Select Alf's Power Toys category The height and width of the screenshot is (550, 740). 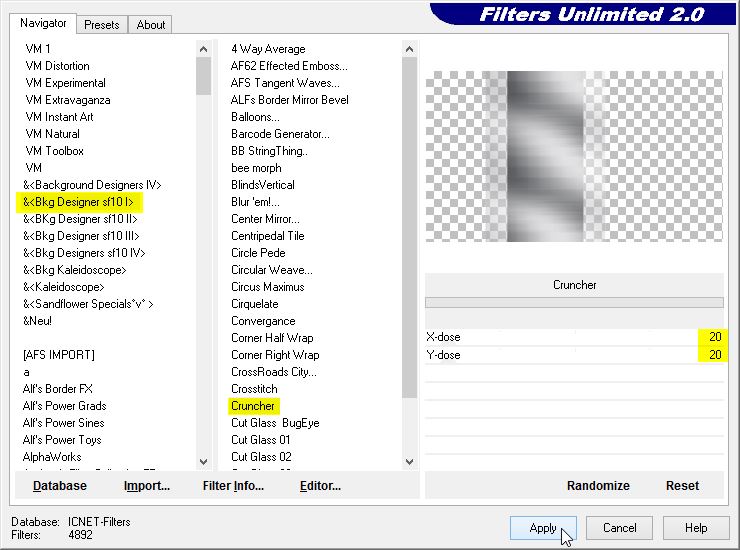62,440
